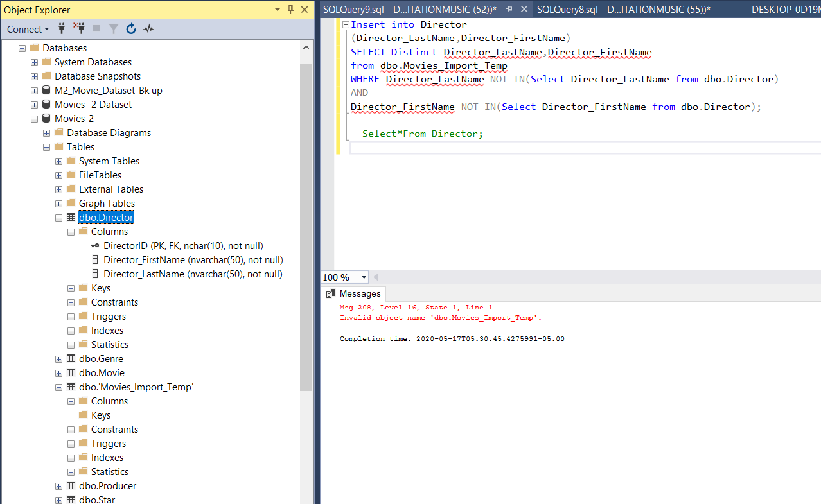821x504 pixels.
Task: Click the Filter funnel icon
Action: 113,29
